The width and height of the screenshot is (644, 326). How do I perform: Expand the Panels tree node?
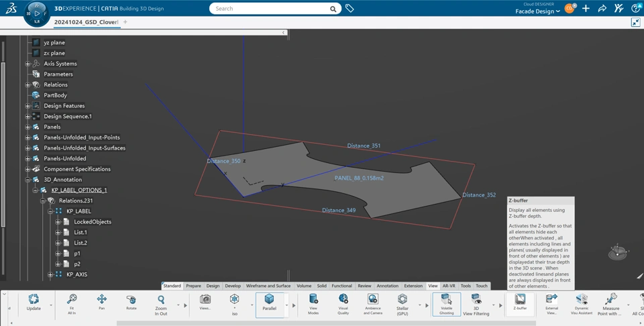[x=28, y=127]
